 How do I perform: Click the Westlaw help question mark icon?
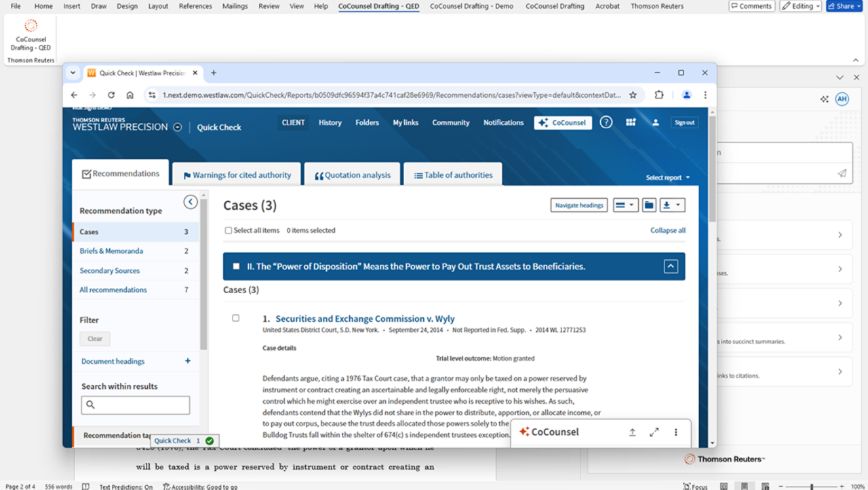(x=606, y=122)
